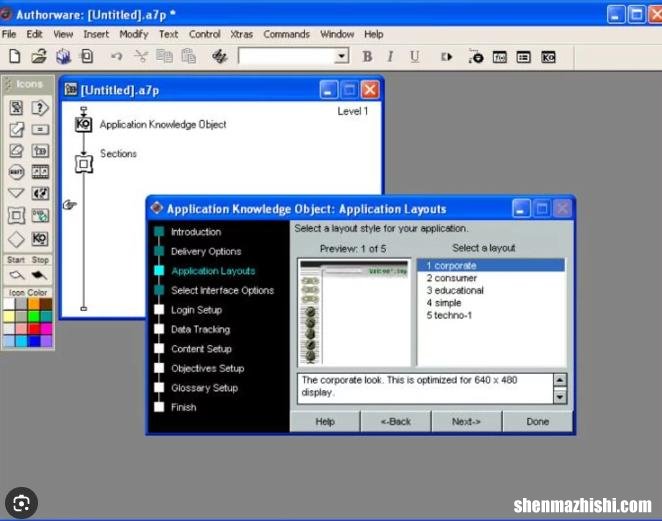Select the '5 techno-1' layout
662x521 pixels.
[x=491, y=315]
